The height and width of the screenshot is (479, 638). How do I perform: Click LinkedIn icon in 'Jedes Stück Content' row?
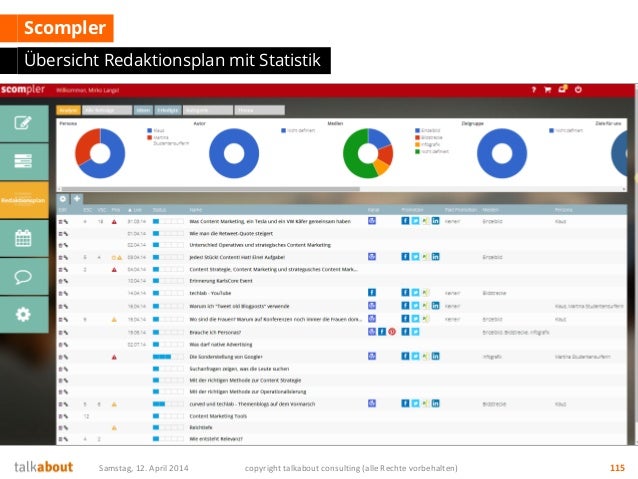click(x=435, y=257)
